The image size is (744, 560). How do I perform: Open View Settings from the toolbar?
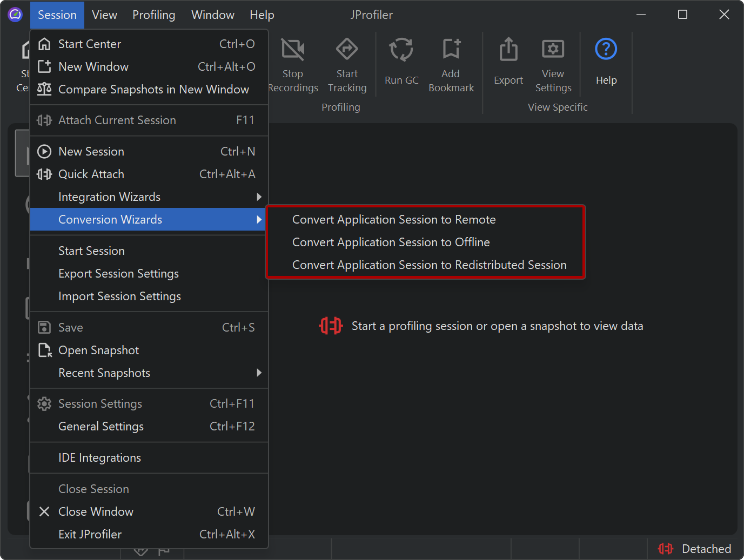point(553,50)
